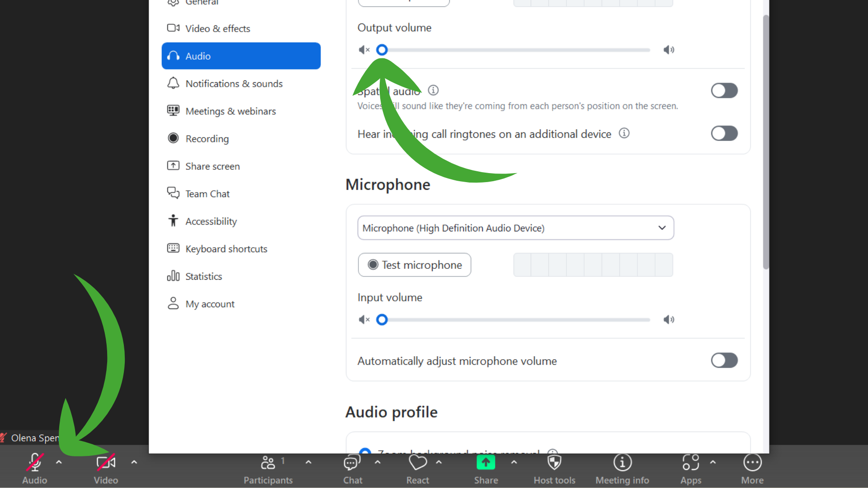Expand the Audio options chevron in toolbar
The height and width of the screenshot is (488, 868).
tap(59, 462)
